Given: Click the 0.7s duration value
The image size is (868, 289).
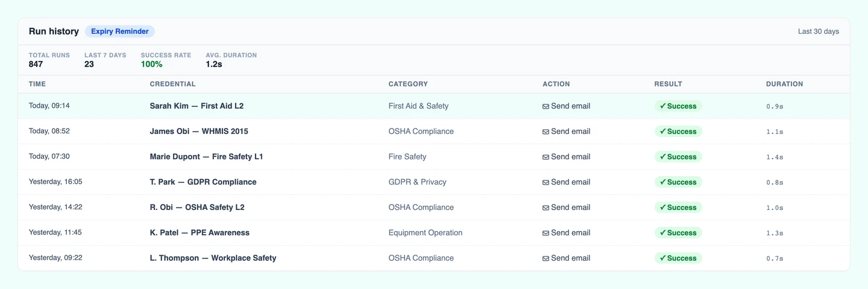Looking at the screenshot, I should click(x=775, y=258).
